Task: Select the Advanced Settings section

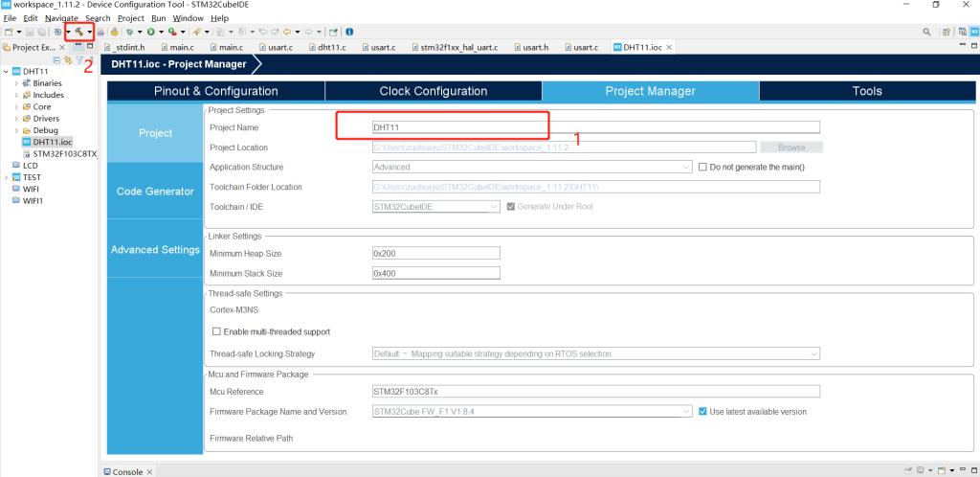Action: 155,249
